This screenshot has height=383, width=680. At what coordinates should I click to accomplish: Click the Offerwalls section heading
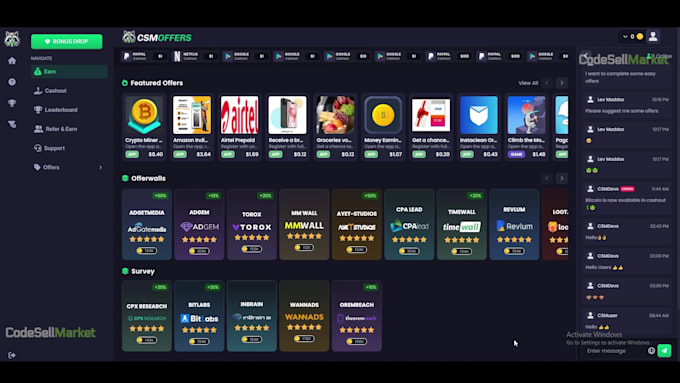coord(148,178)
